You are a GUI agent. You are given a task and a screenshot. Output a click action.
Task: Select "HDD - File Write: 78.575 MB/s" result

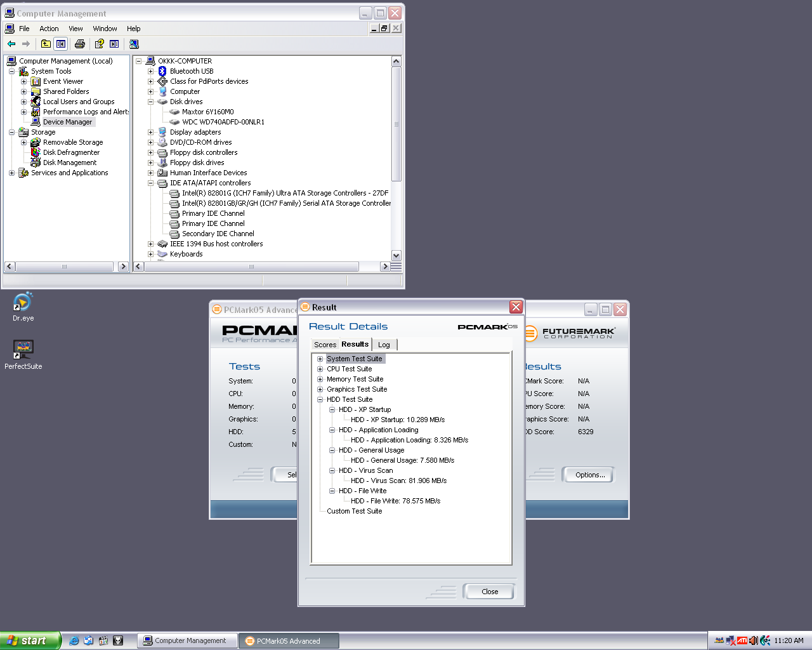coord(395,501)
